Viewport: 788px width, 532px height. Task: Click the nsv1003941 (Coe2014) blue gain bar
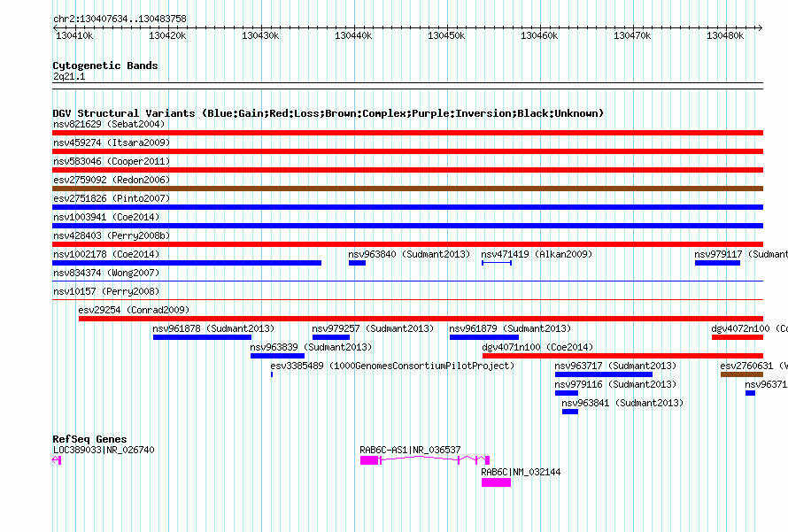tap(407, 226)
